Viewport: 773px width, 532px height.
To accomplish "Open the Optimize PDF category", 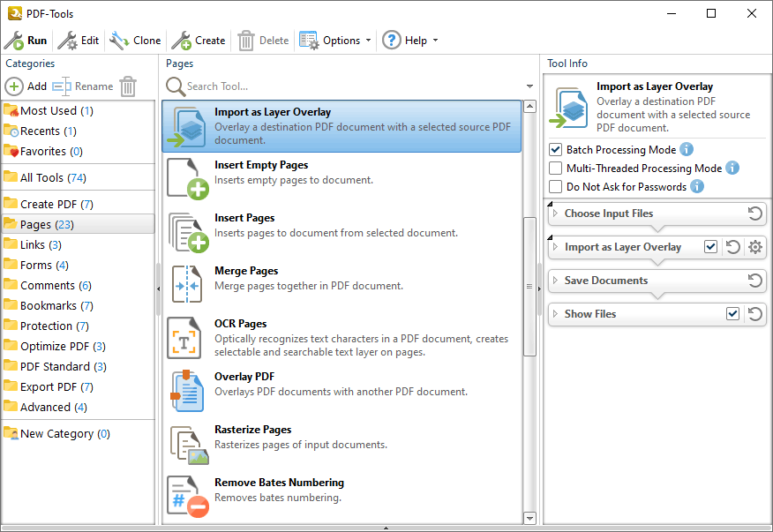I will pos(78,346).
